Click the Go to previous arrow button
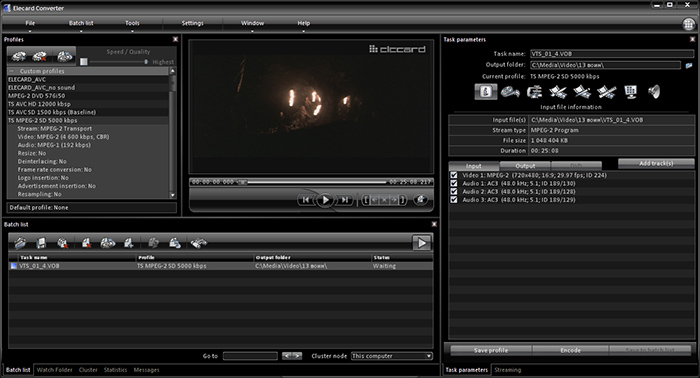This screenshot has width=700, height=378. coord(287,356)
